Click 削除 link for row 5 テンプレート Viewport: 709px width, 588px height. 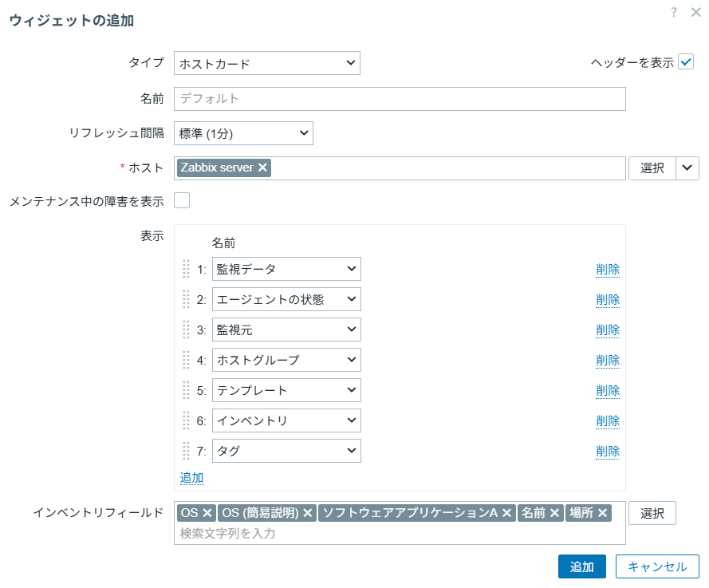pos(608,391)
